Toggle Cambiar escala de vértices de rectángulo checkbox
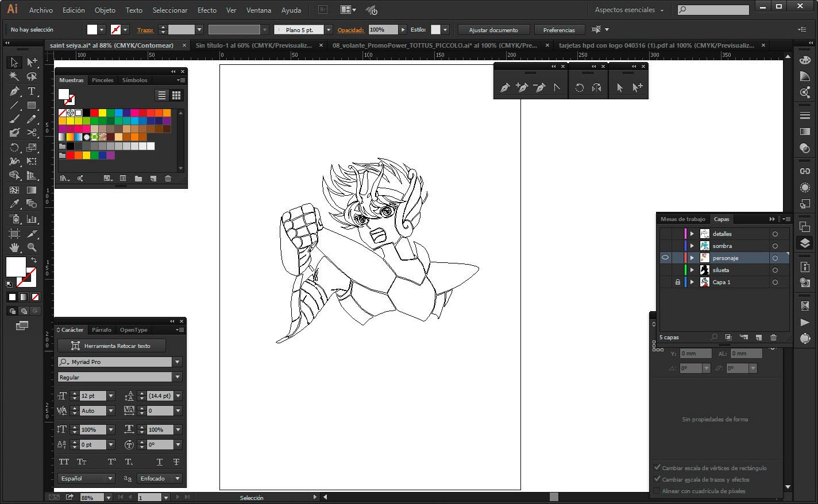The height and width of the screenshot is (504, 818). (x=657, y=468)
